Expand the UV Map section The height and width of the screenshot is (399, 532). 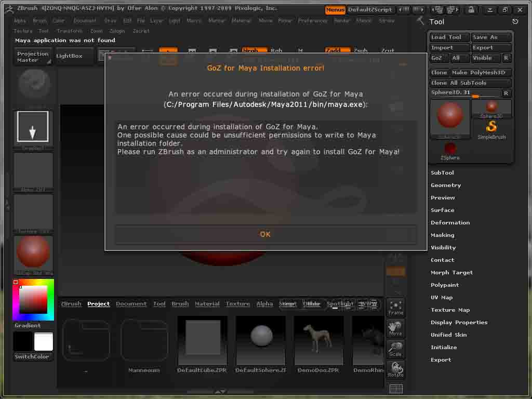point(442,298)
